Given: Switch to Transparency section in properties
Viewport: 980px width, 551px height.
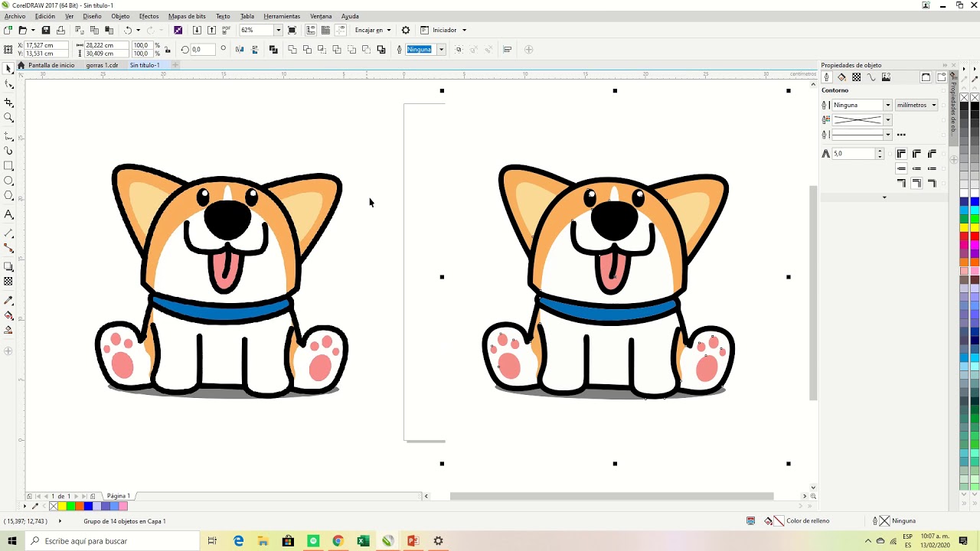Looking at the screenshot, I should click(x=857, y=77).
